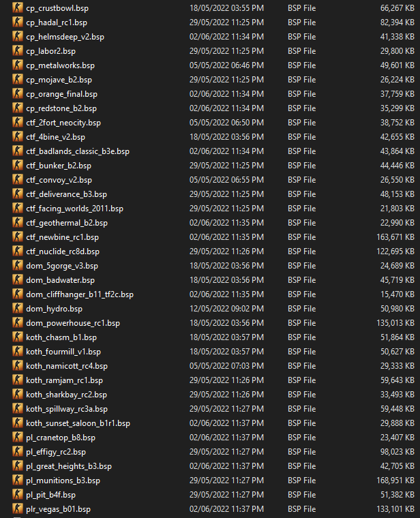Select the file name koth_fourmill_v1.bsp
The image size is (420, 518).
(x=63, y=352)
